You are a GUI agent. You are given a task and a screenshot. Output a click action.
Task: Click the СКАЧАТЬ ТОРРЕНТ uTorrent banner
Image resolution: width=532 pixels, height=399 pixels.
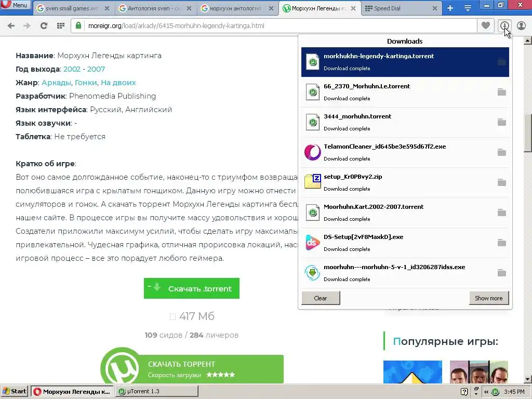click(x=192, y=368)
